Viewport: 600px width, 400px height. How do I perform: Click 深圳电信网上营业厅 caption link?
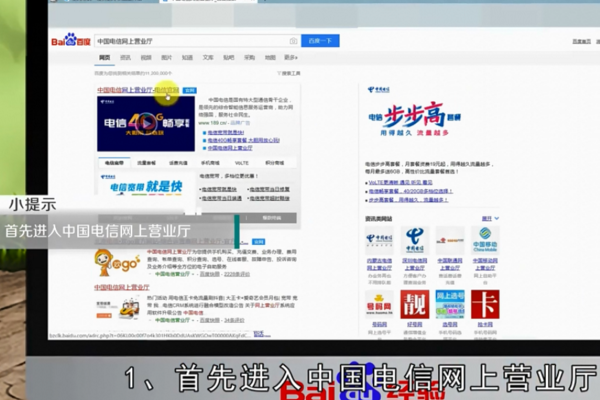click(x=414, y=264)
